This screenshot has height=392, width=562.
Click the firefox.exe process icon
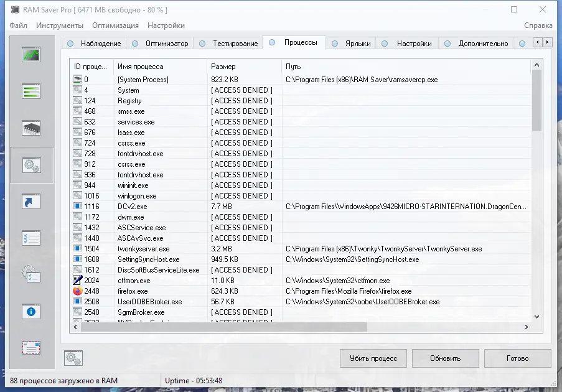77,291
